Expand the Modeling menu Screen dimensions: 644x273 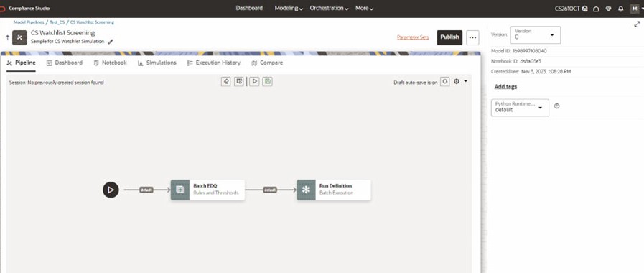pos(289,8)
